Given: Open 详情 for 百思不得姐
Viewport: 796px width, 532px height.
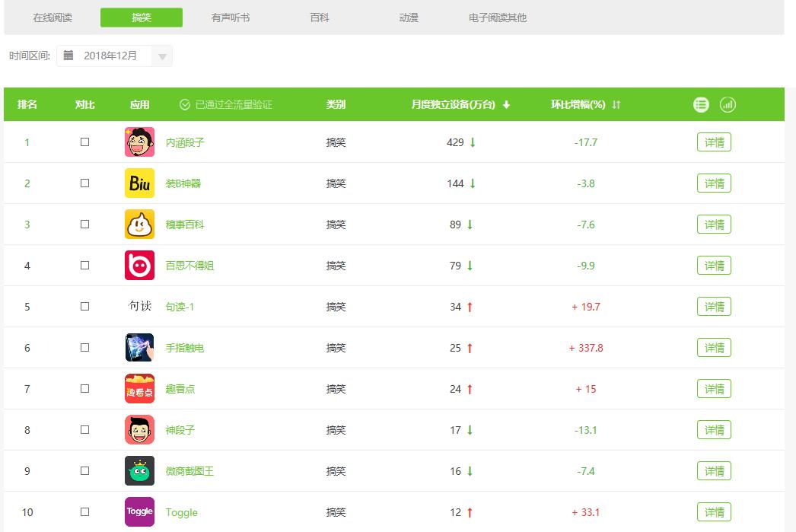Looking at the screenshot, I should click(x=715, y=266).
